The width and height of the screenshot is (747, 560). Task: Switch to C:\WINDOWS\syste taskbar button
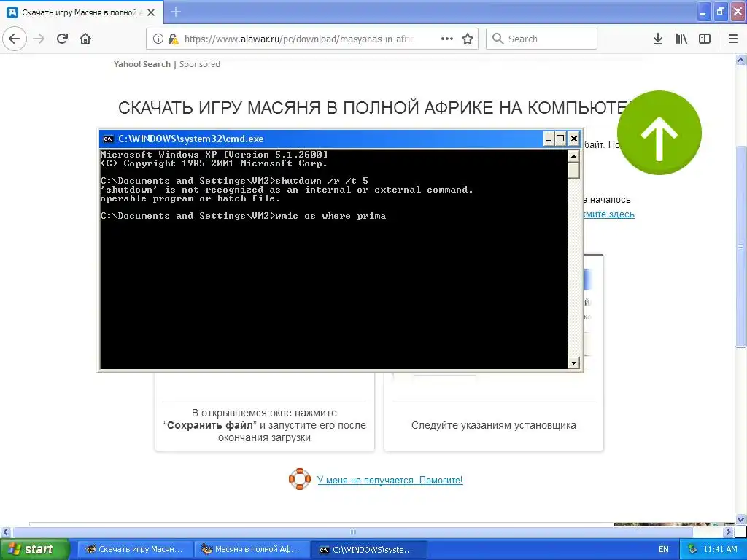click(368, 550)
